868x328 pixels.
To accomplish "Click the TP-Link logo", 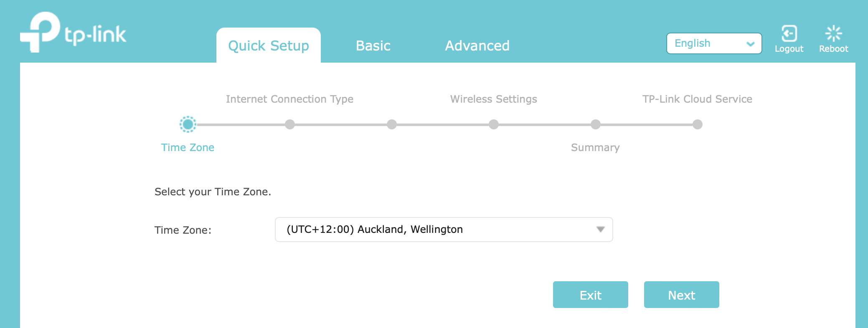I will tap(73, 33).
